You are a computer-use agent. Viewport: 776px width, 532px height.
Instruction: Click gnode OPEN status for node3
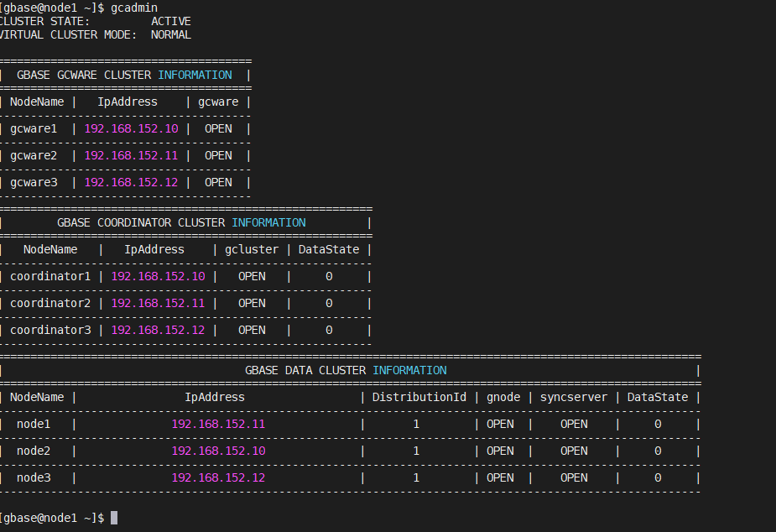[x=500, y=477]
